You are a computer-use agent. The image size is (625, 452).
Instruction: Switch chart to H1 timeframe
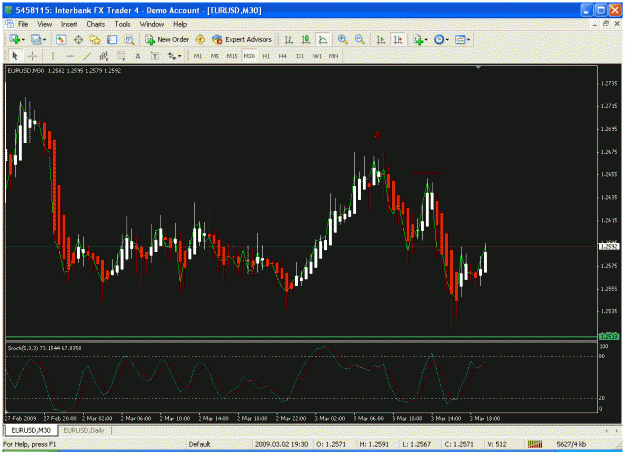[x=266, y=56]
